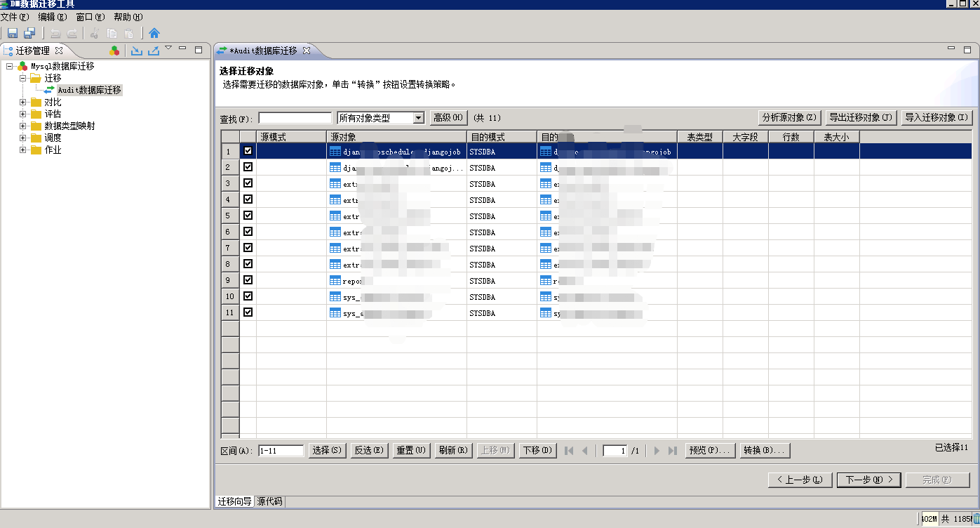Click the 分析源对象 button

788,118
